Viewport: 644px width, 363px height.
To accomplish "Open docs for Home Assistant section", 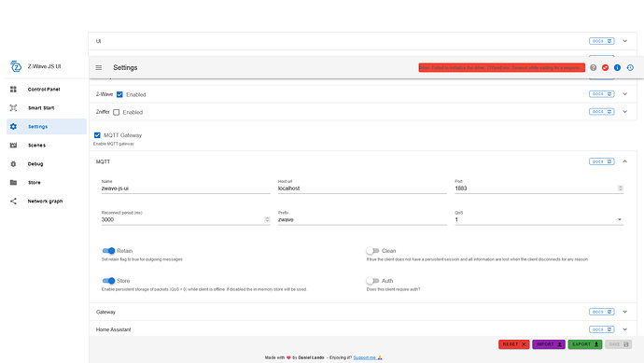I will tap(602, 329).
